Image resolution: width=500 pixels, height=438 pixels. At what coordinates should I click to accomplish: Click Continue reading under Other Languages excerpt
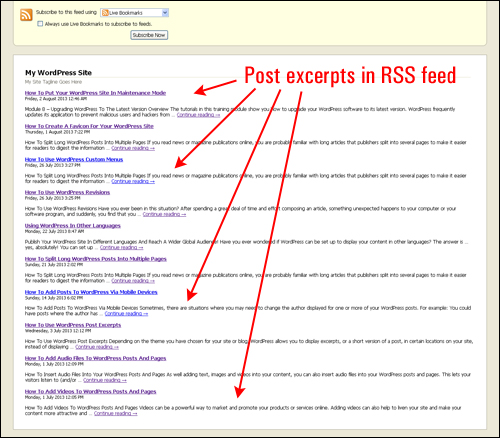(x=122, y=247)
